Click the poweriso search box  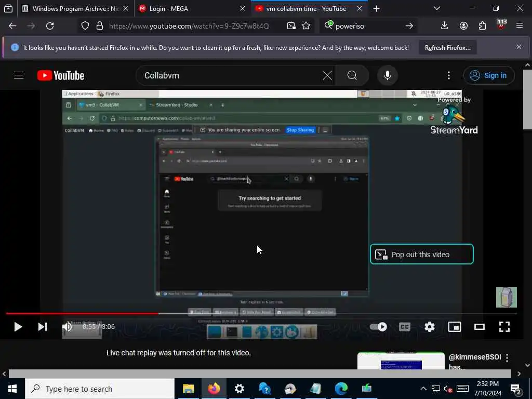point(368,26)
